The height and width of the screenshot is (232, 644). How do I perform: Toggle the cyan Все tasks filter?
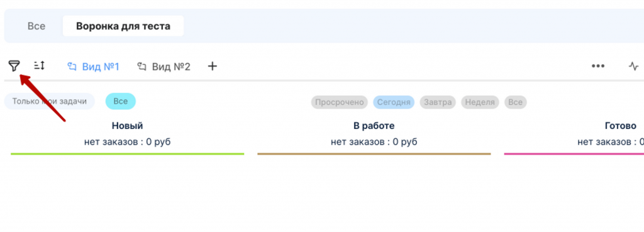[x=120, y=101]
